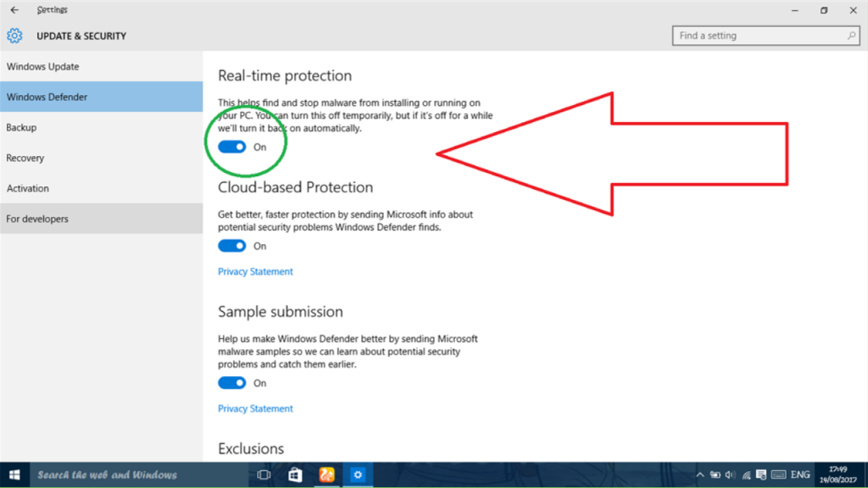Restore down the Settings window

(x=824, y=10)
